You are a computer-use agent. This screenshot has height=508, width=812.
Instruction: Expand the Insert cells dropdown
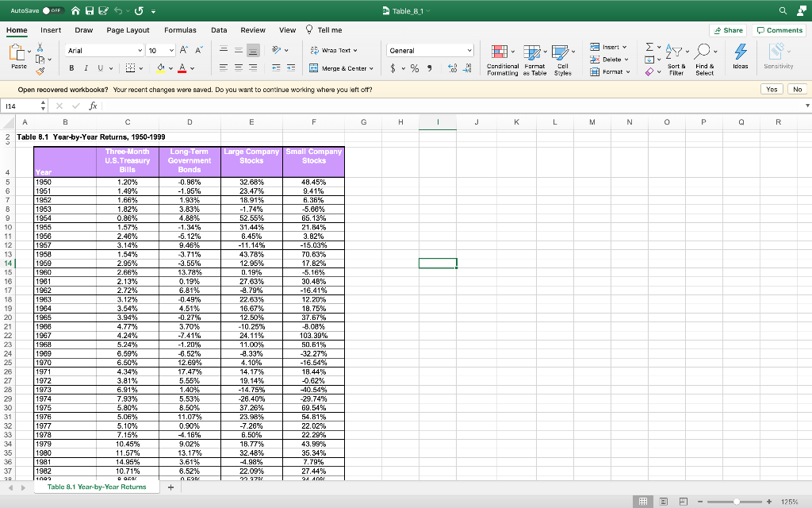[x=625, y=47]
